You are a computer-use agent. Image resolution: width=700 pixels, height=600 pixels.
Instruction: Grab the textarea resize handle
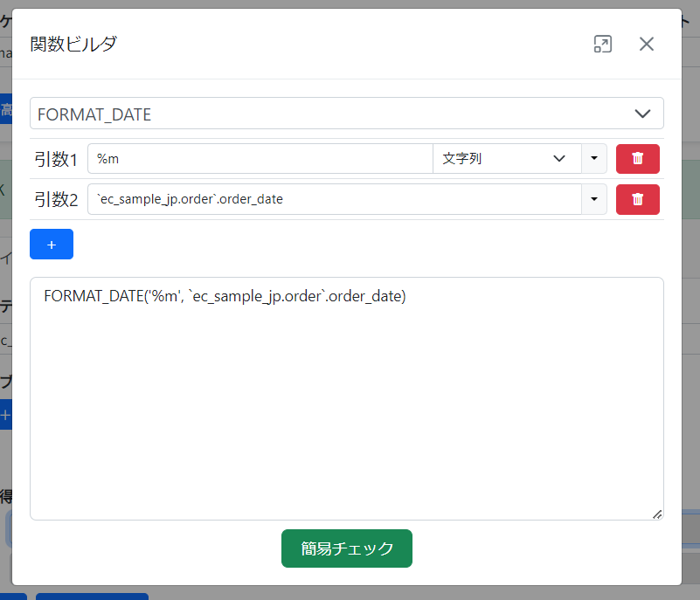[656, 514]
